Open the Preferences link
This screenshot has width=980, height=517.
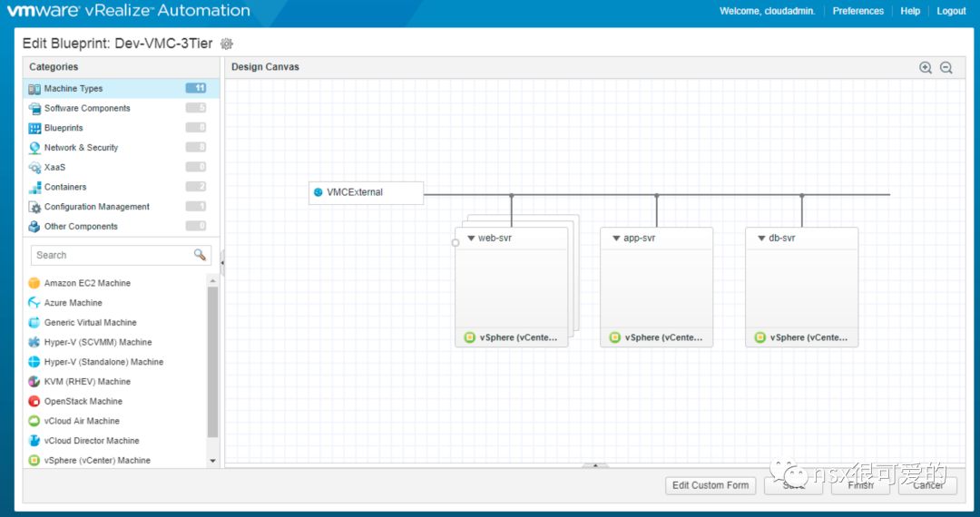click(x=857, y=11)
